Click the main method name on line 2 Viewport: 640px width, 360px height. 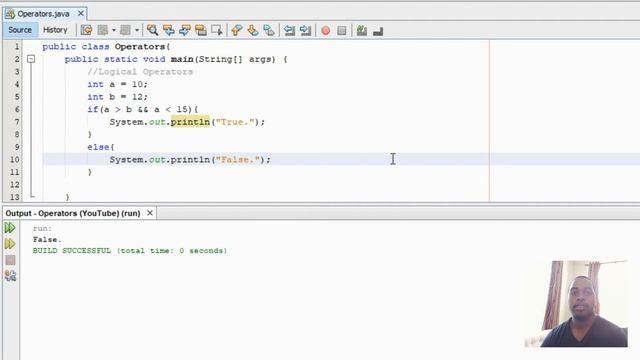point(182,59)
